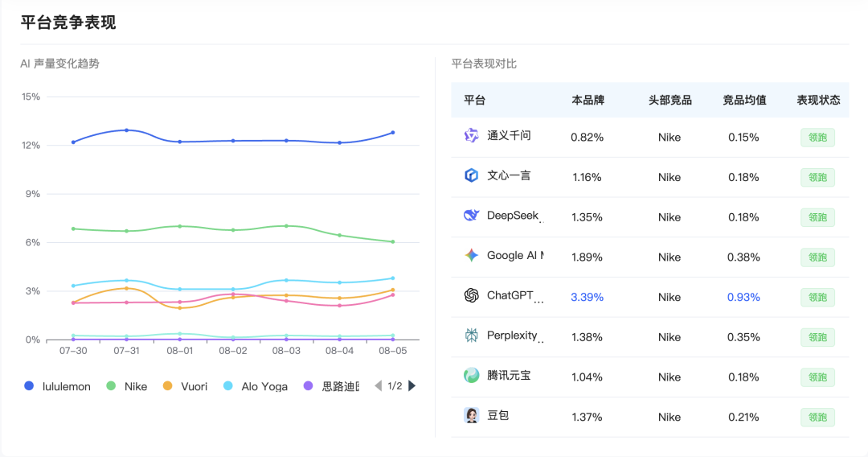Screen dimensions: 868x457
Task: Select the 1.89% Google AI value
Action: (587, 257)
